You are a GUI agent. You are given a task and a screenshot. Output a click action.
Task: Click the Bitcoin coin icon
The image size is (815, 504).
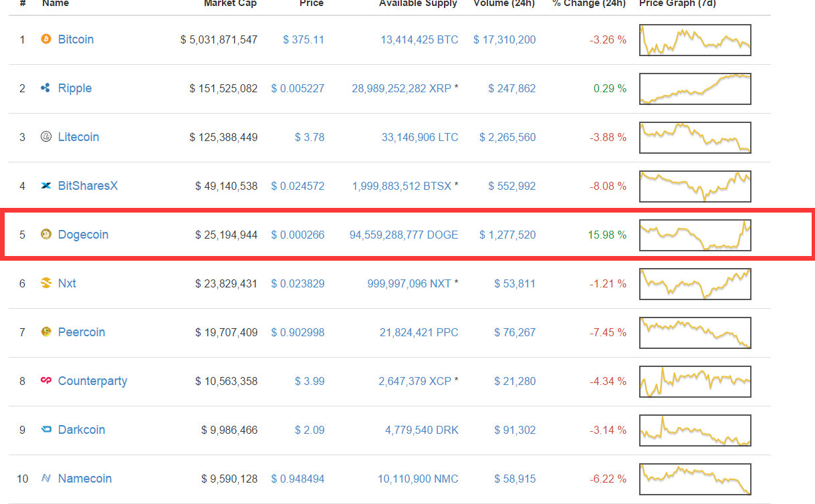point(46,39)
